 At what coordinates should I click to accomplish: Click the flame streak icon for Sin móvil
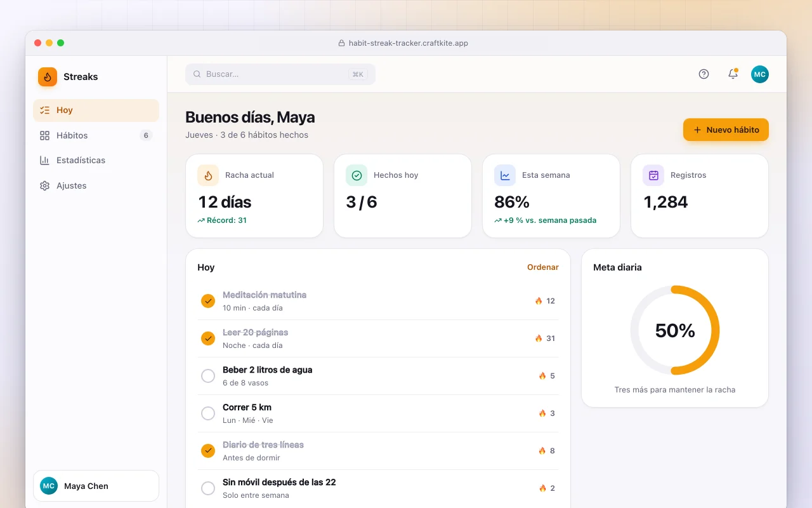click(542, 488)
